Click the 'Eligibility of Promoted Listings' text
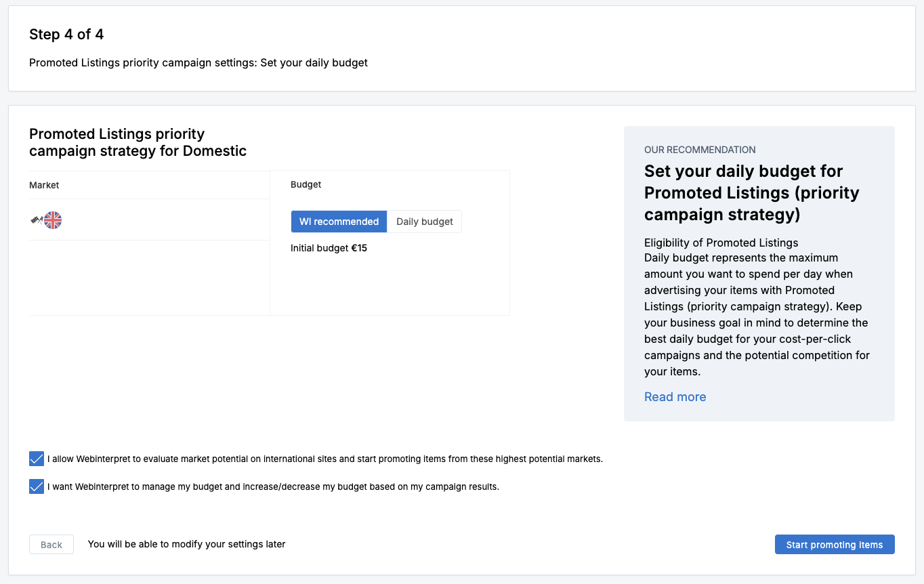Image resolution: width=924 pixels, height=584 pixels. (721, 243)
